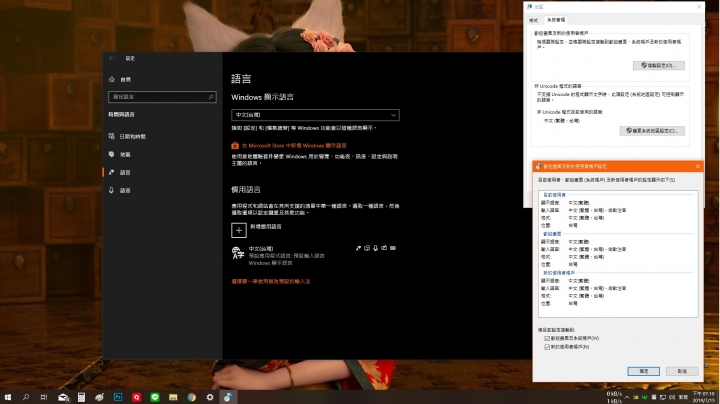Click the Windows 顯示語言 heading
This screenshot has height=404, width=720.
click(262, 97)
